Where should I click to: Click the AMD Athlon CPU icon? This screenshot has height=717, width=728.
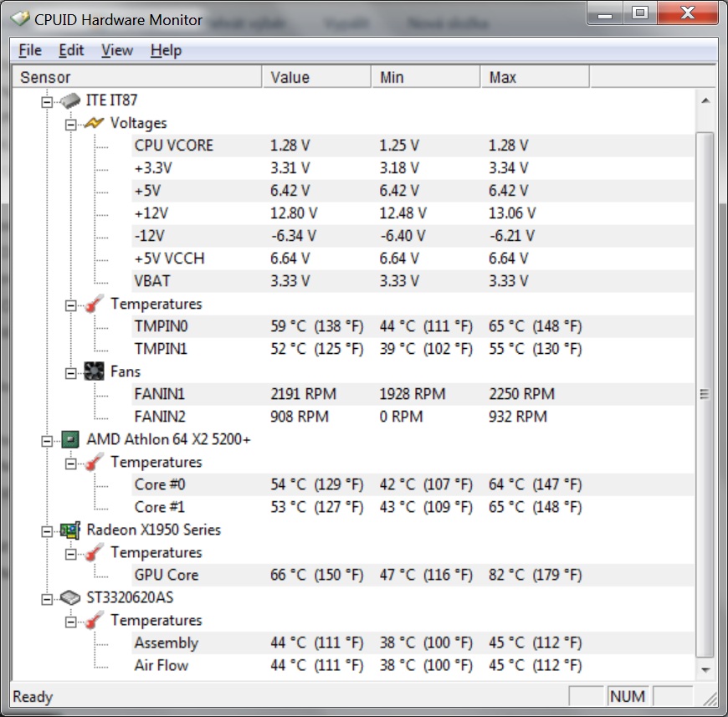tap(70, 439)
